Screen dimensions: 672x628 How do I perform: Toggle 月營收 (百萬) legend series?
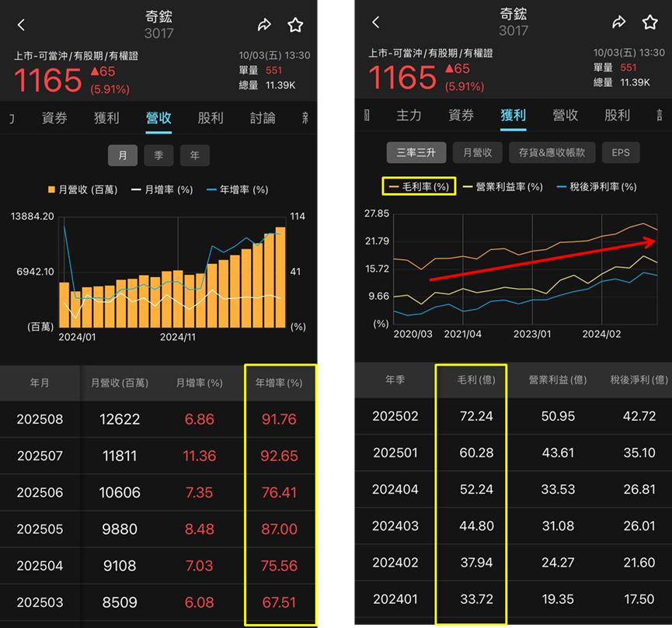tap(82, 189)
